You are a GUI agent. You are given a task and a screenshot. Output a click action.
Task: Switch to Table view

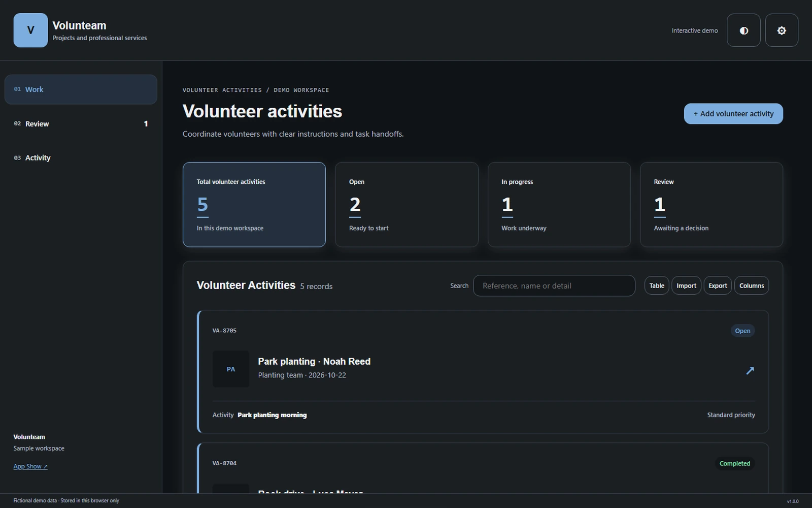point(657,285)
